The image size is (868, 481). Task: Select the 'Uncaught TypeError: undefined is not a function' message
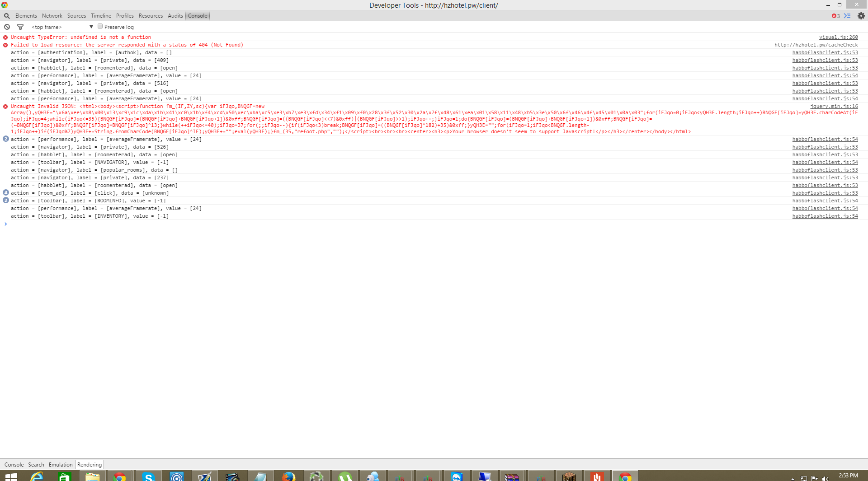pyautogui.click(x=81, y=37)
